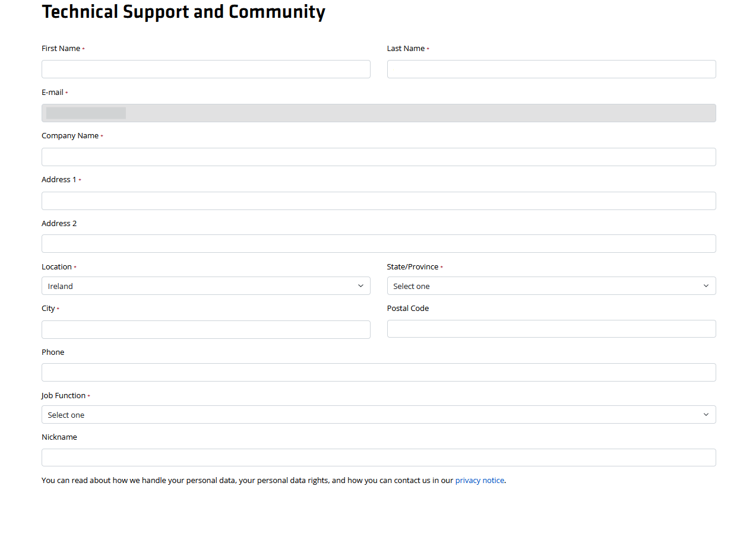Select the Nickname input field
This screenshot has width=756, height=540.
click(x=378, y=458)
